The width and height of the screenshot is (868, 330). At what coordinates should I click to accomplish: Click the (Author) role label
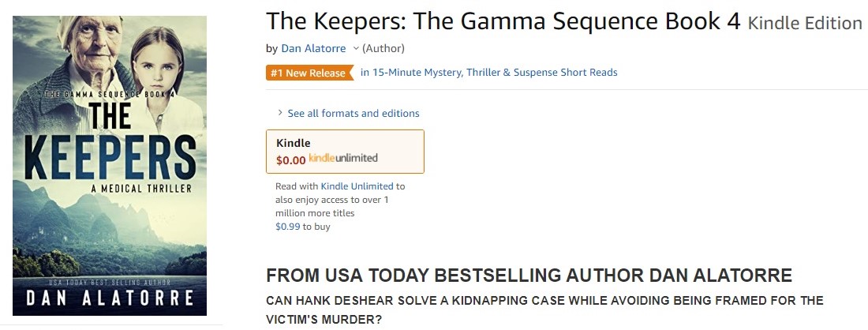click(383, 49)
